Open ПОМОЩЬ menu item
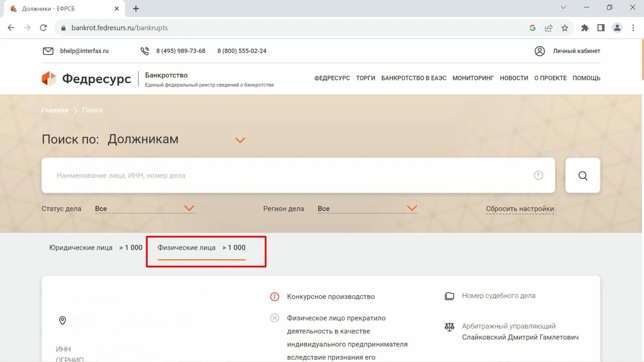 (x=586, y=78)
